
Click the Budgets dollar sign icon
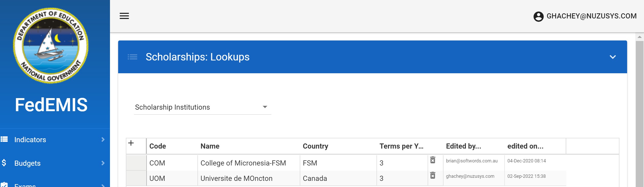point(4,163)
